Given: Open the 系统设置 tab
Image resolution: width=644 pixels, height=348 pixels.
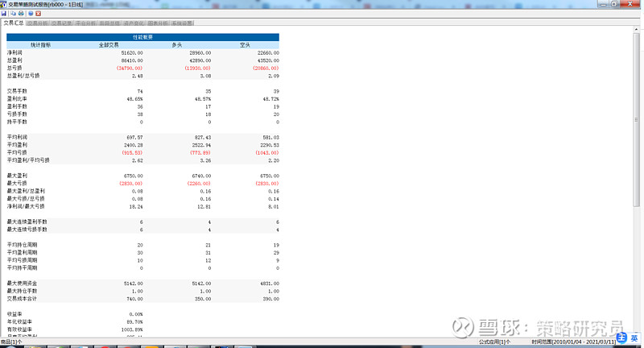Looking at the screenshot, I should pyautogui.click(x=182, y=23).
